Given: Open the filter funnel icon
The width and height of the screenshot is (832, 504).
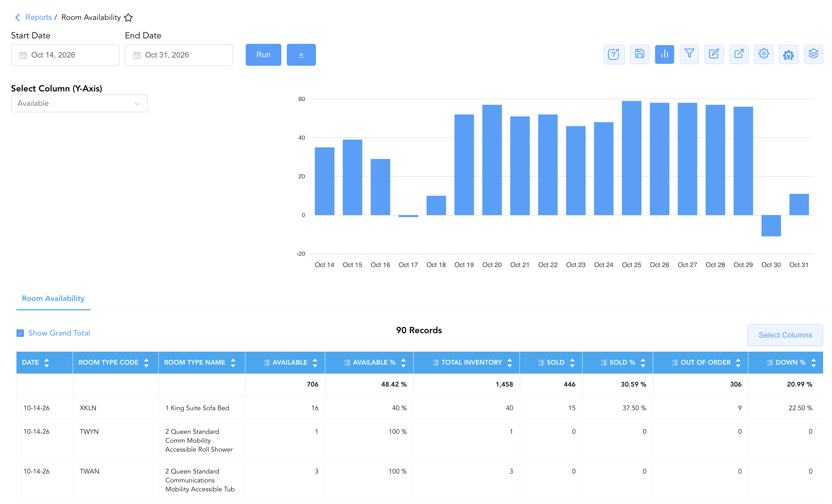Looking at the screenshot, I should (x=689, y=54).
